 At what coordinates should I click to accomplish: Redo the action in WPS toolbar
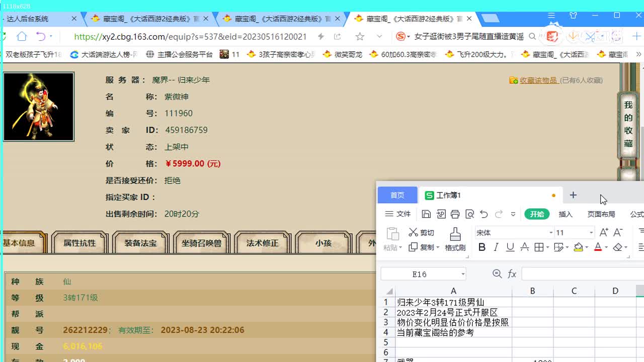(x=499, y=214)
